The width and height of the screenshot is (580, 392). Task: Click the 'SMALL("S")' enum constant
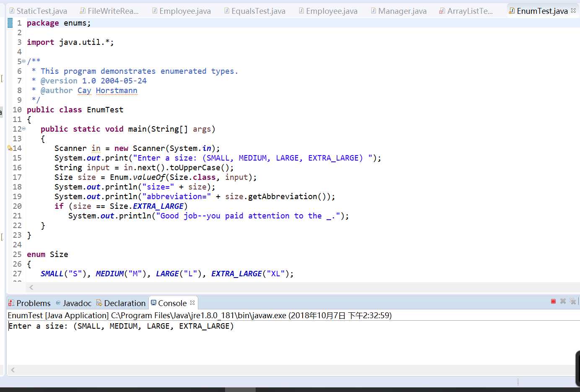63,274
